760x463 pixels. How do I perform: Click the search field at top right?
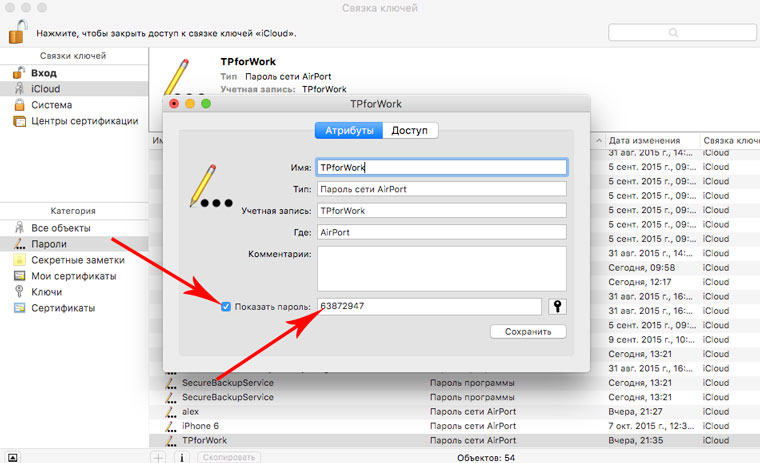click(x=682, y=32)
